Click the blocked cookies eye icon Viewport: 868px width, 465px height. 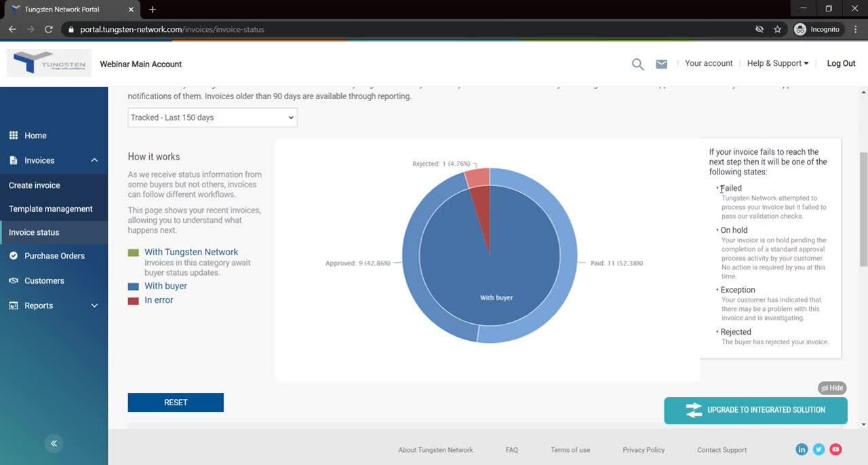pyautogui.click(x=759, y=29)
